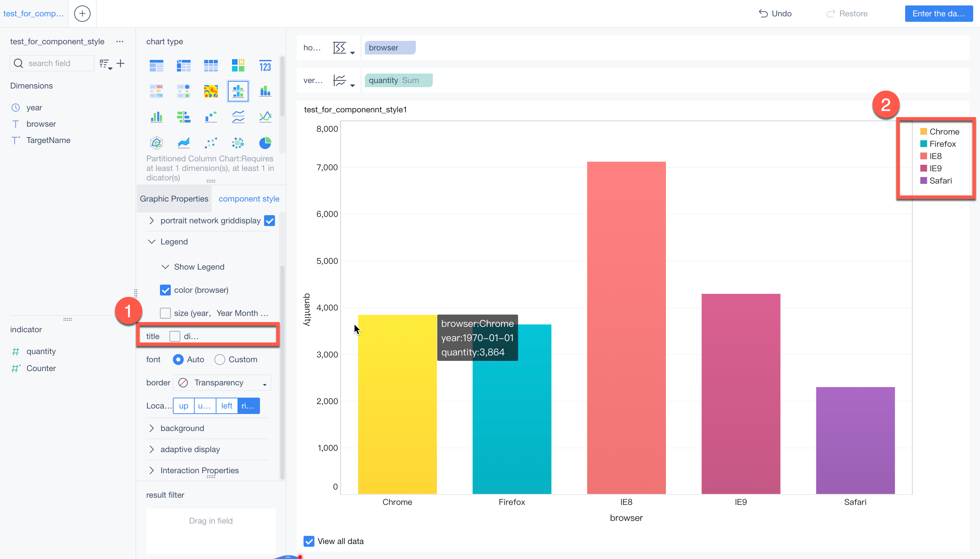
Task: Set legend location to up
Action: tap(184, 406)
